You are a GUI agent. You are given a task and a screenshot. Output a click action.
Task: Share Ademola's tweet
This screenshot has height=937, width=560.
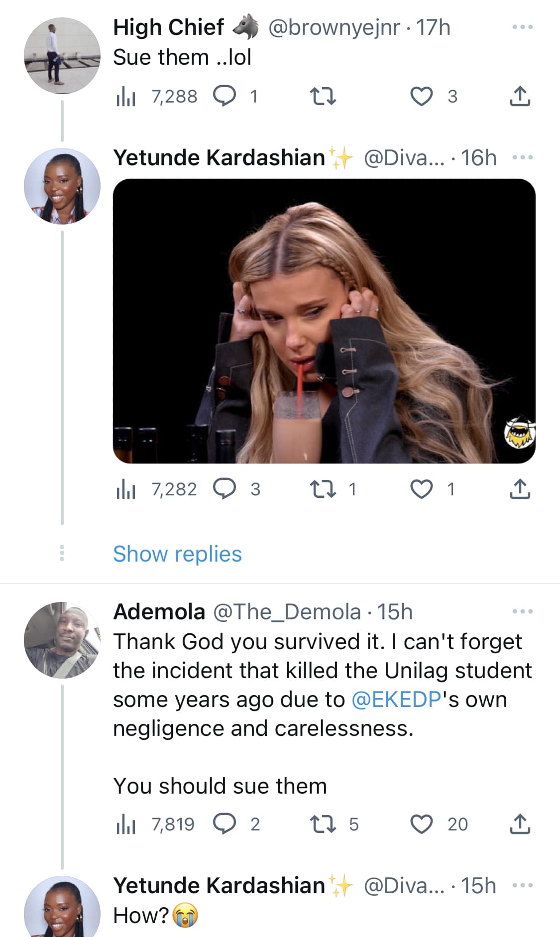pyautogui.click(x=520, y=824)
